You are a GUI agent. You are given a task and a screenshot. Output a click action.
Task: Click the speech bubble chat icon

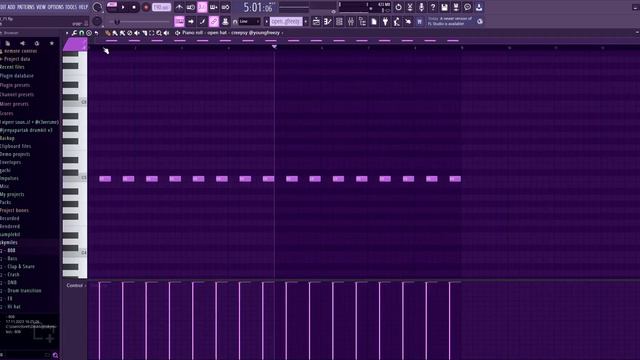[x=467, y=7]
